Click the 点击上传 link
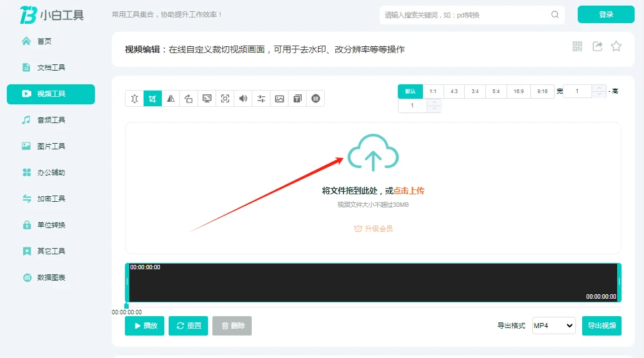The width and height of the screenshot is (644, 358). pos(409,191)
